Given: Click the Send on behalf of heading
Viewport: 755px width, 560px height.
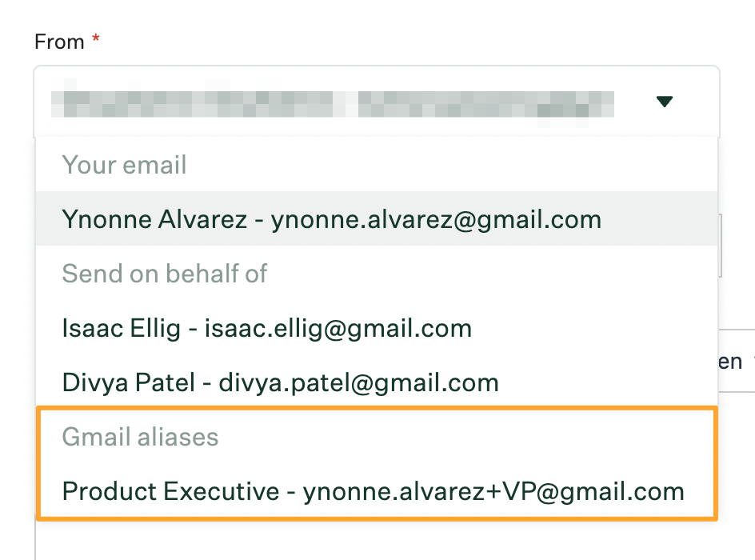Looking at the screenshot, I should pyautogui.click(x=164, y=273).
